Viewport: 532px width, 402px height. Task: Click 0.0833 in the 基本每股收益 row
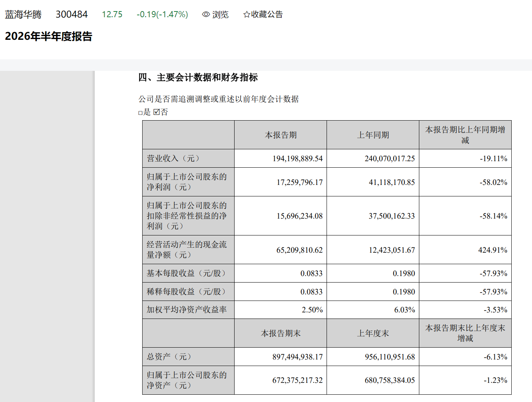pyautogui.click(x=312, y=273)
